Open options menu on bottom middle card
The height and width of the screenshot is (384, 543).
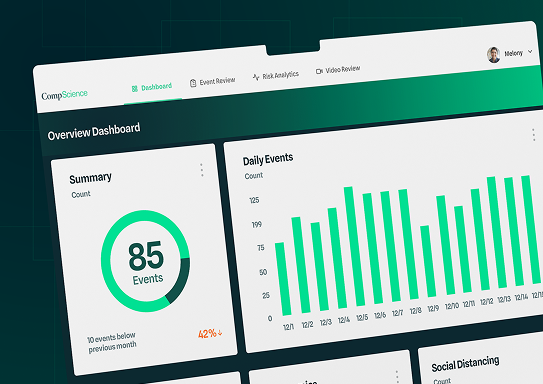point(397,377)
